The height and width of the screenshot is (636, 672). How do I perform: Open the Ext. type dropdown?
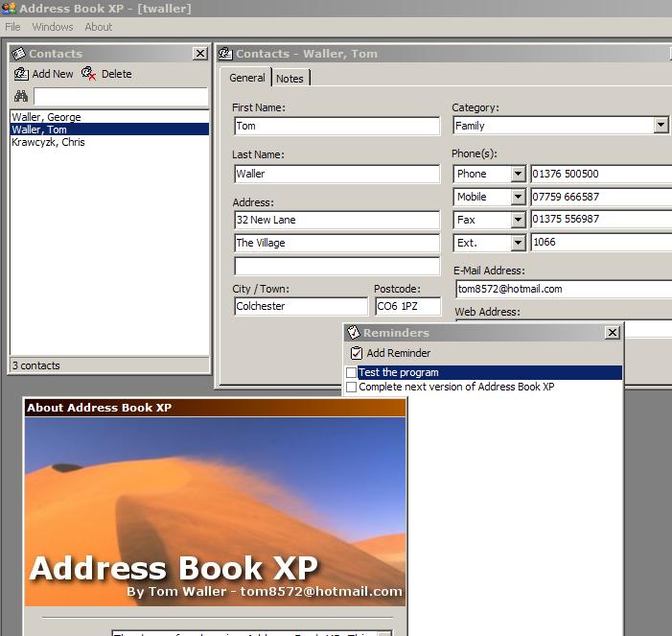[518, 243]
